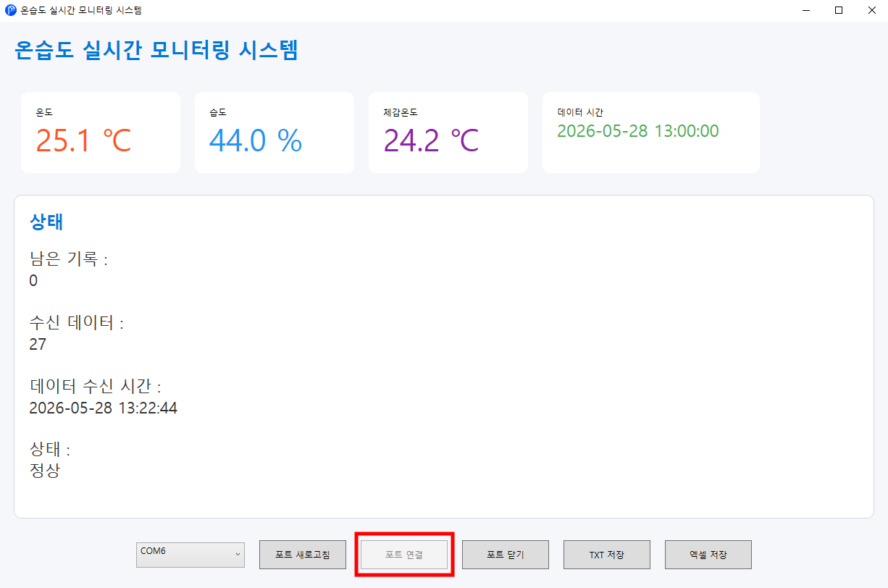The height and width of the screenshot is (588, 888).
Task: Save data using the TXT 저장 button
Action: [x=607, y=555]
